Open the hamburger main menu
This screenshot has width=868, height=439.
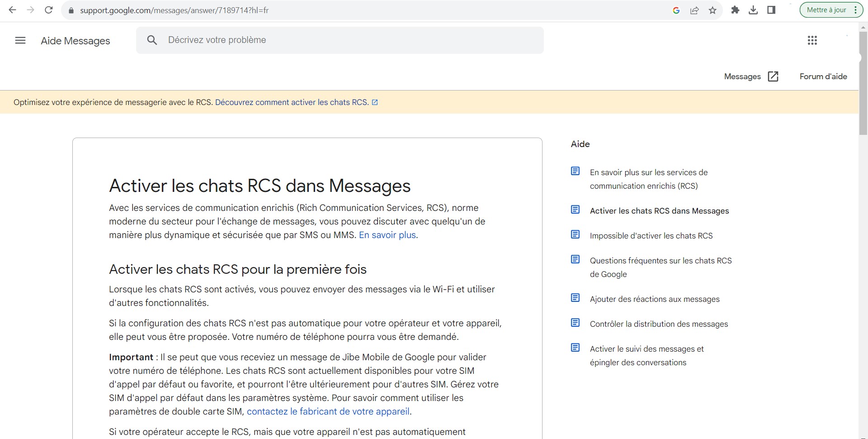tap(20, 40)
